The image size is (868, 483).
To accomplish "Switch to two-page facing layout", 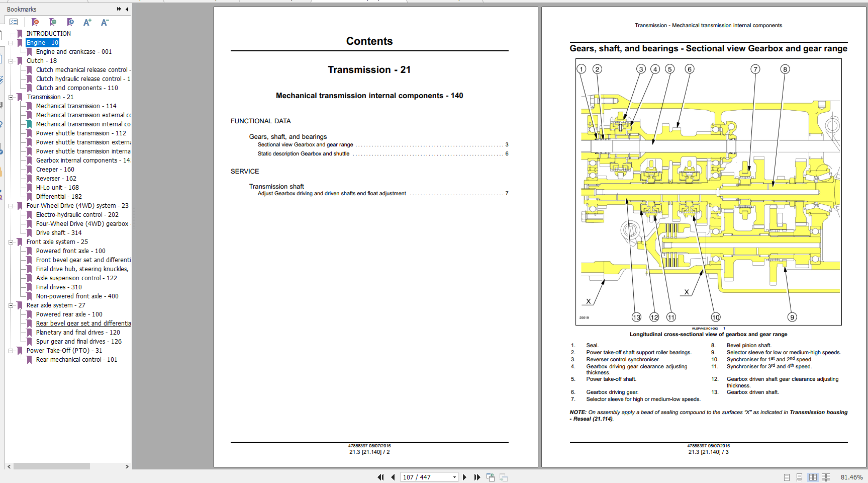I will point(813,477).
